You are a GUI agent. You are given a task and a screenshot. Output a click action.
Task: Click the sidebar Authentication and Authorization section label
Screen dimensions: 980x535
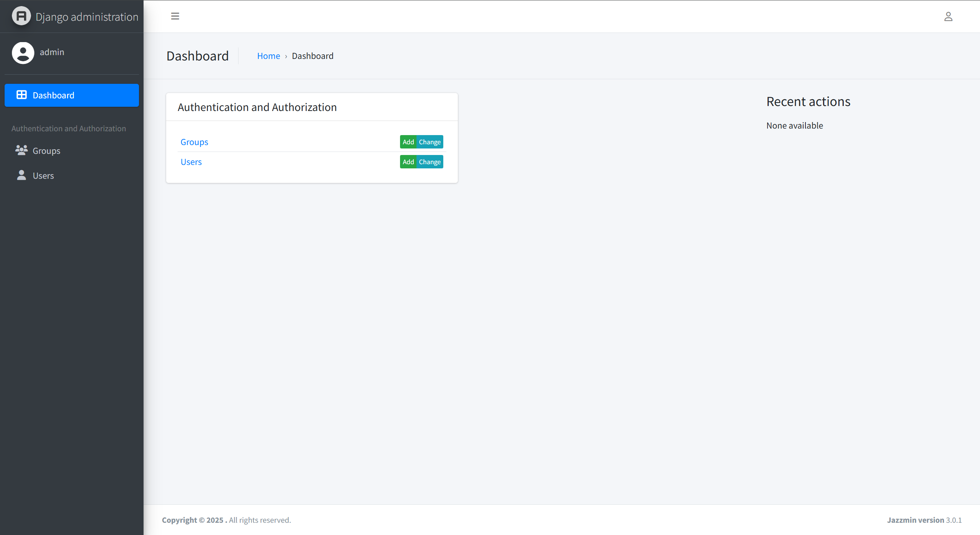click(x=69, y=129)
